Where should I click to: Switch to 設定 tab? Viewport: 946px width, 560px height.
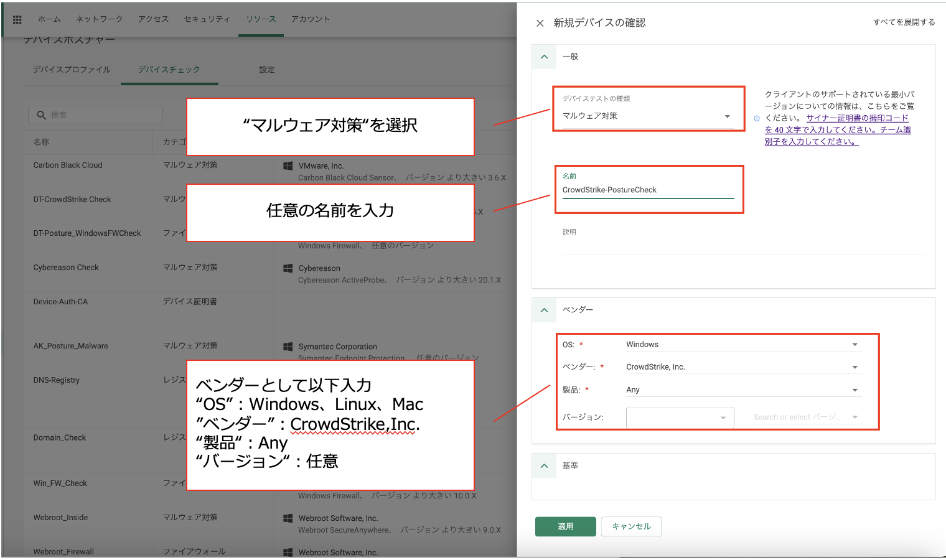point(267,70)
